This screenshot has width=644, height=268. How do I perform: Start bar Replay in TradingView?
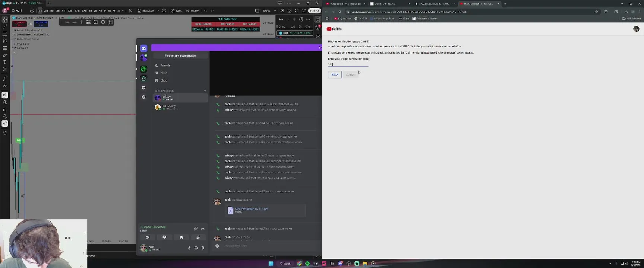pyautogui.click(x=192, y=11)
